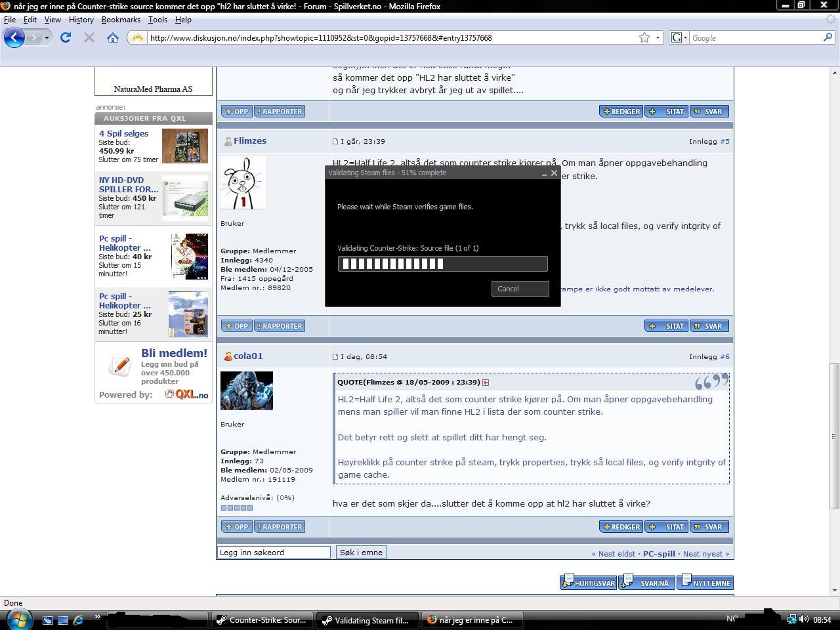Image resolution: width=840 pixels, height=630 pixels.
Task: Open QXL.no logo link
Action: [x=187, y=394]
